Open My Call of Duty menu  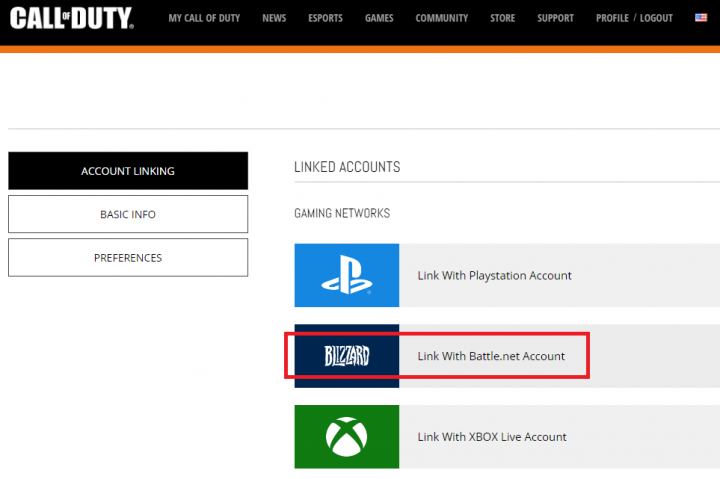(204, 18)
